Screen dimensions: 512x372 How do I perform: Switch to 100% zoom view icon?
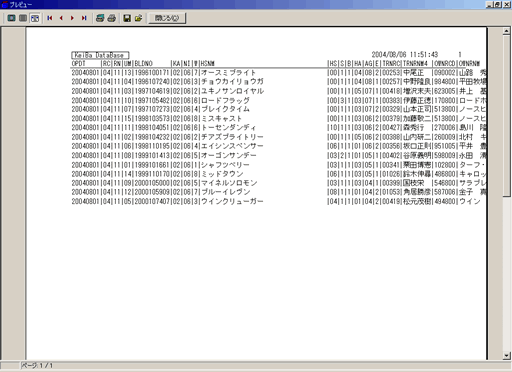point(23,18)
